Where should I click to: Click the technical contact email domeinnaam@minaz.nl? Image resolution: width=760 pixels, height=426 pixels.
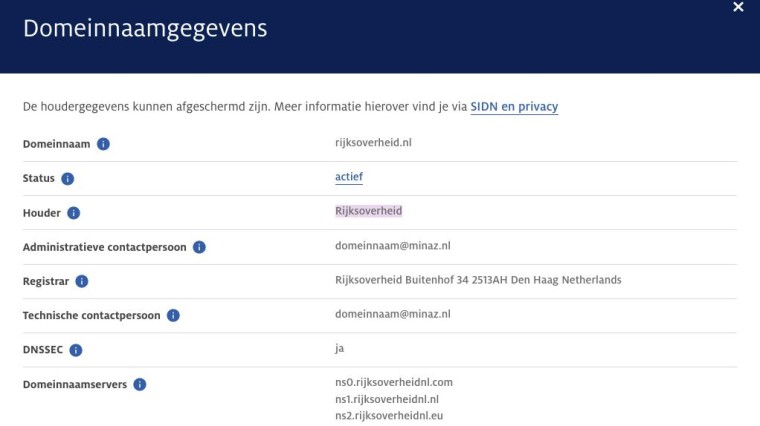393,314
